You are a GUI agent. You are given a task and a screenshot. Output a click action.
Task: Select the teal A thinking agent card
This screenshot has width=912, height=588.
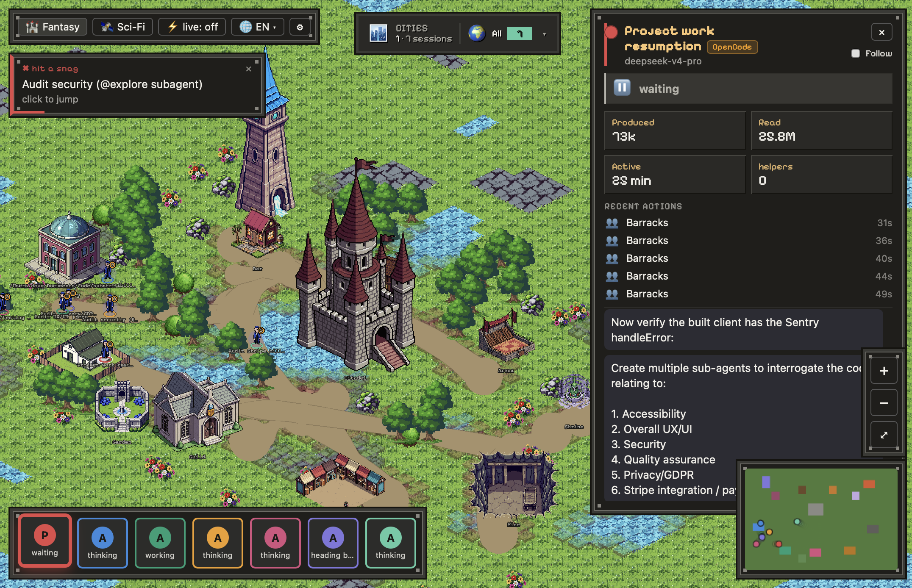coord(390,543)
